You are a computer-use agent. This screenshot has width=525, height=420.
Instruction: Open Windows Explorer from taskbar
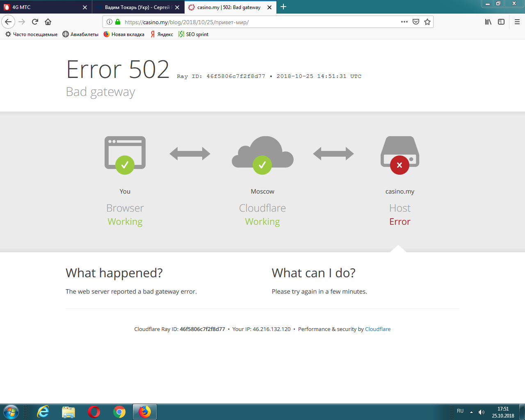tap(68, 412)
